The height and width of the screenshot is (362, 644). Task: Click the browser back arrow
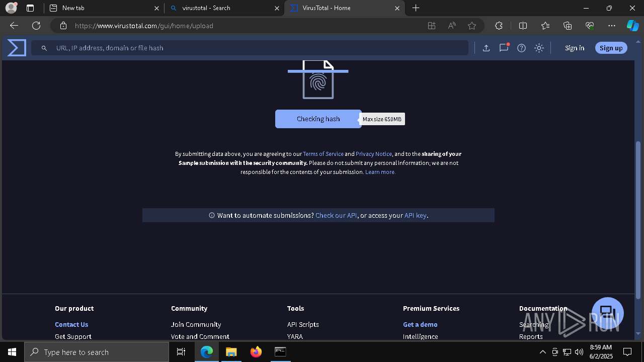[x=14, y=26]
